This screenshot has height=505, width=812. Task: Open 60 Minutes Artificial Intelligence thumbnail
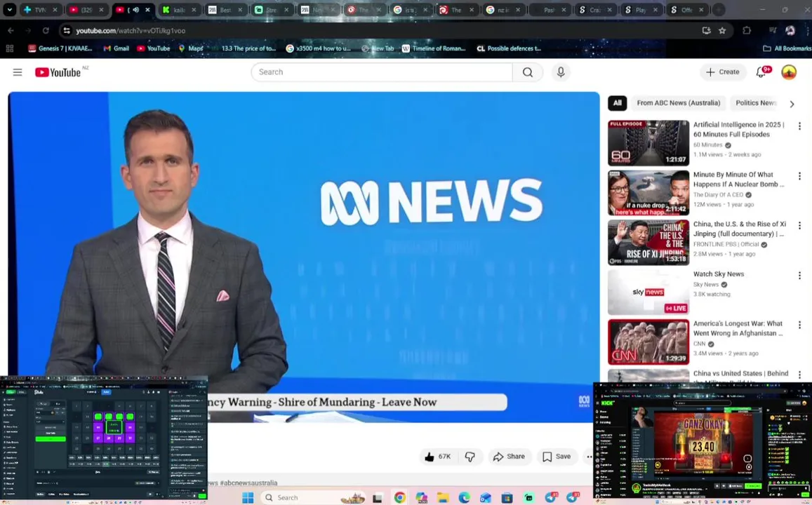[x=648, y=143]
